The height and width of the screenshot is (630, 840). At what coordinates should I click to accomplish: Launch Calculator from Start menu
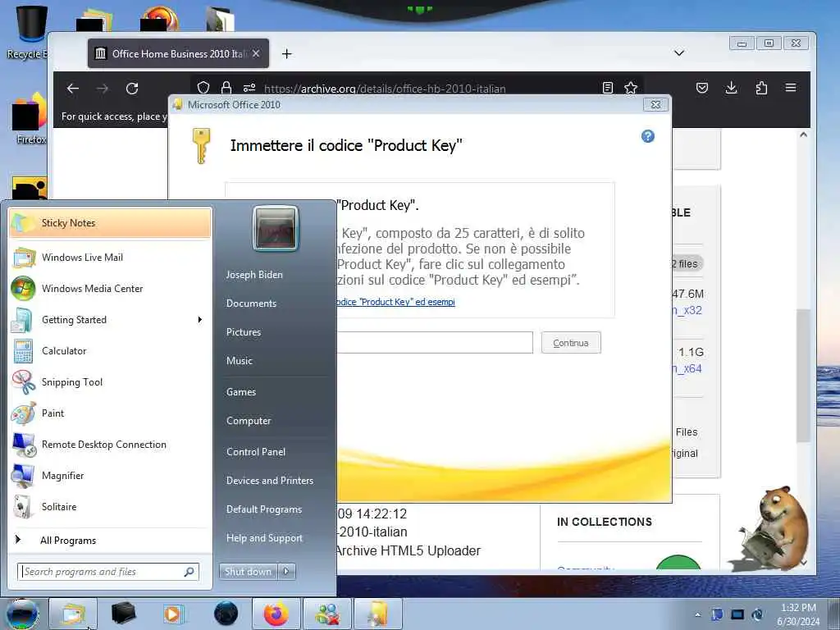coord(110,351)
